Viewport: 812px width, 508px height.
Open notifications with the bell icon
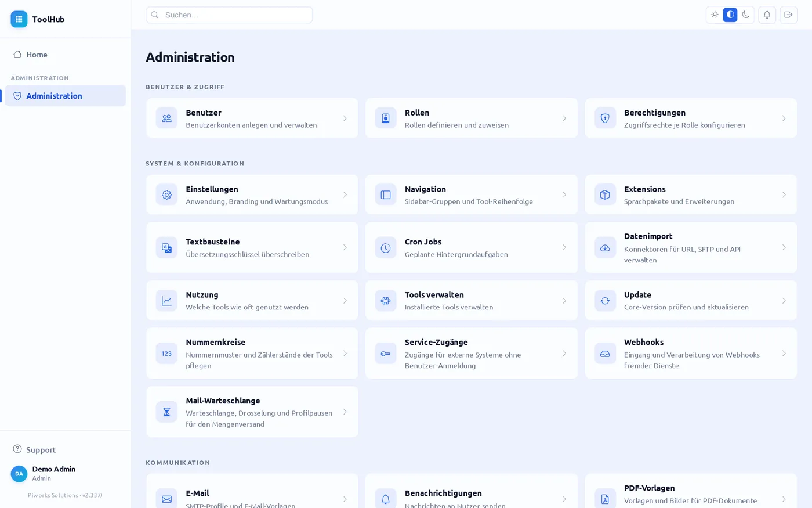pos(767,15)
